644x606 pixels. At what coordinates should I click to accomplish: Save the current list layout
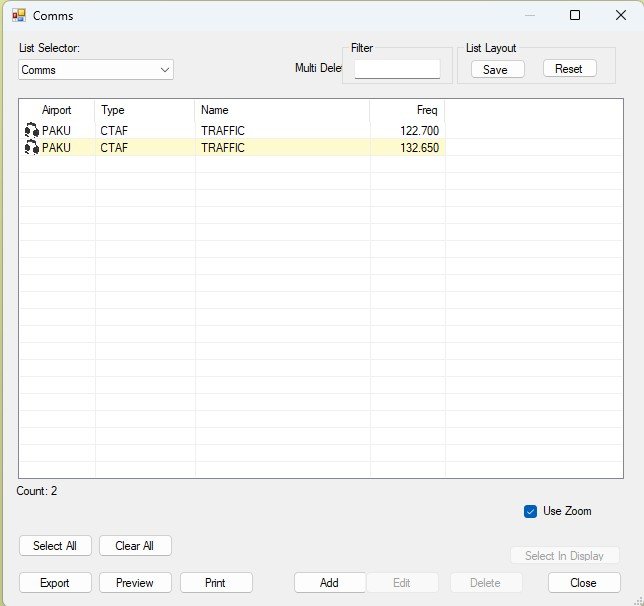495,69
